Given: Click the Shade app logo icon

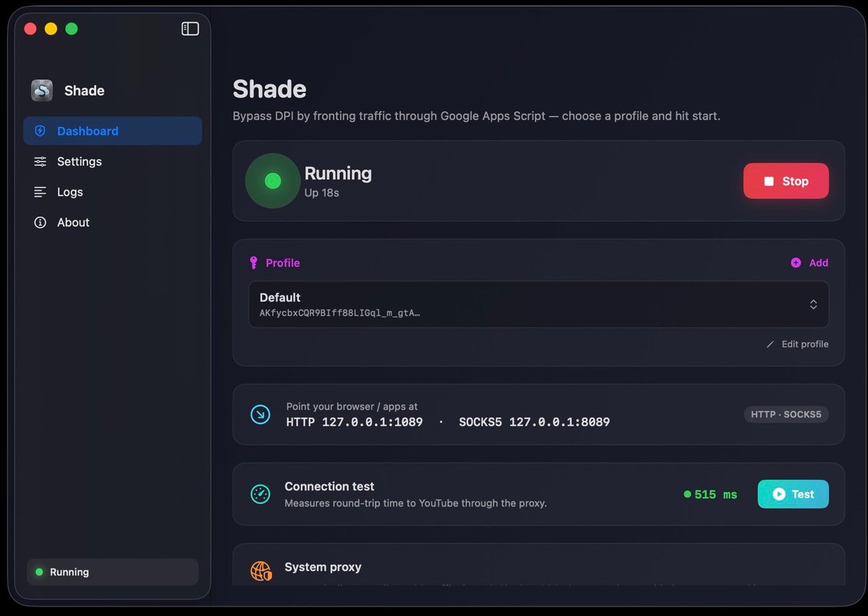Looking at the screenshot, I should [42, 90].
